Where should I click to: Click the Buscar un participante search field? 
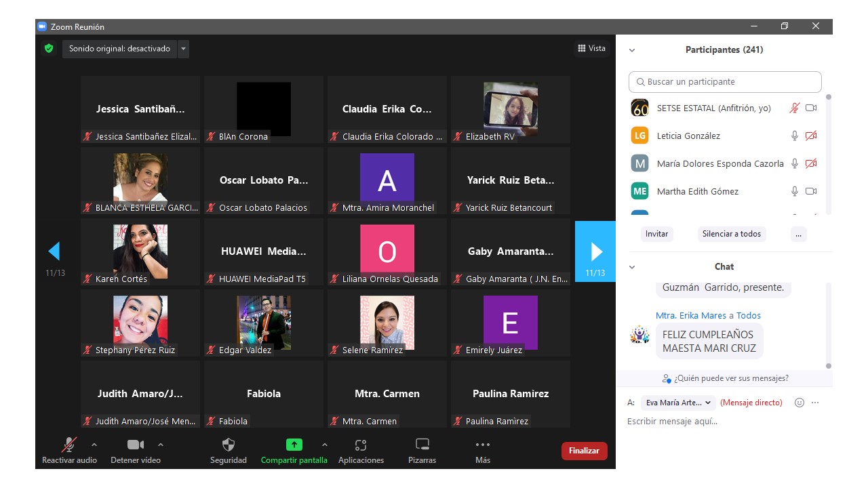tap(725, 82)
